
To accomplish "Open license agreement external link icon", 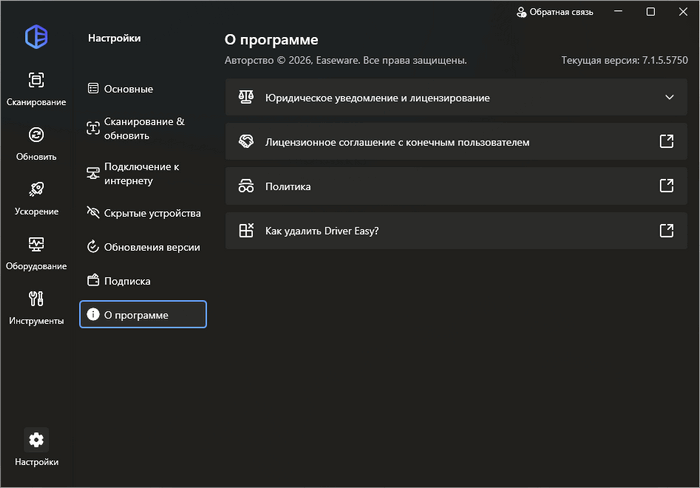I will (x=667, y=142).
